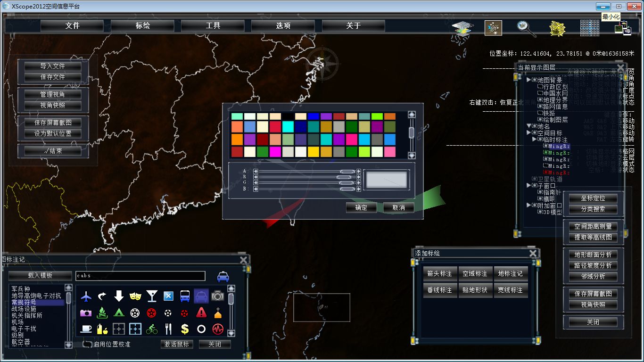The height and width of the screenshot is (362, 644).
Task: Click the color palette scrollbar down arrow
Action: coord(412,155)
